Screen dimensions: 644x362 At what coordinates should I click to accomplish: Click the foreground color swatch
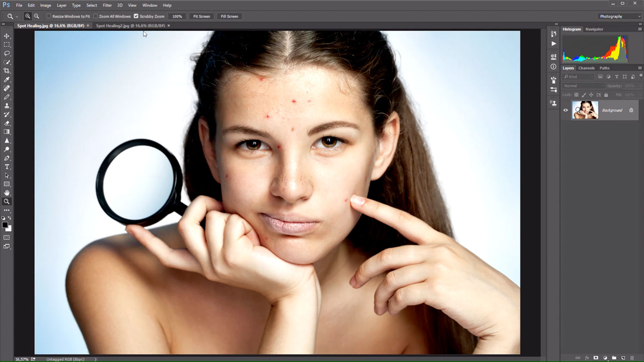(5, 225)
